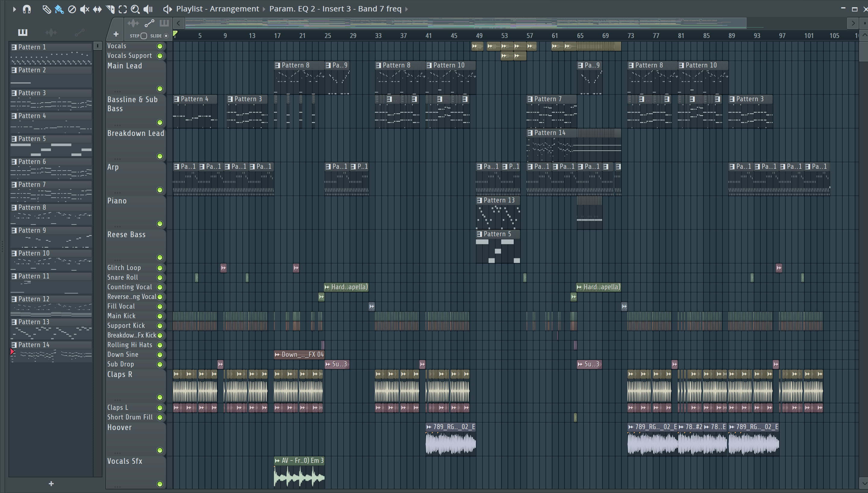
Task: Show patterns in picker panel
Action: (23, 32)
